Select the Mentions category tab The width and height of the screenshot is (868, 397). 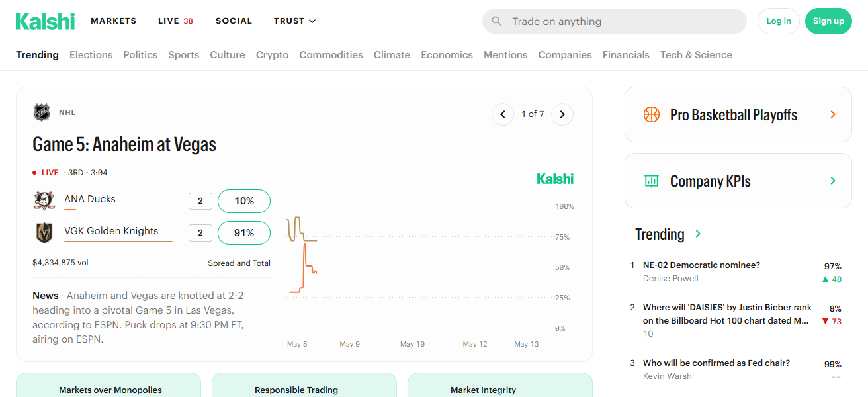[505, 55]
